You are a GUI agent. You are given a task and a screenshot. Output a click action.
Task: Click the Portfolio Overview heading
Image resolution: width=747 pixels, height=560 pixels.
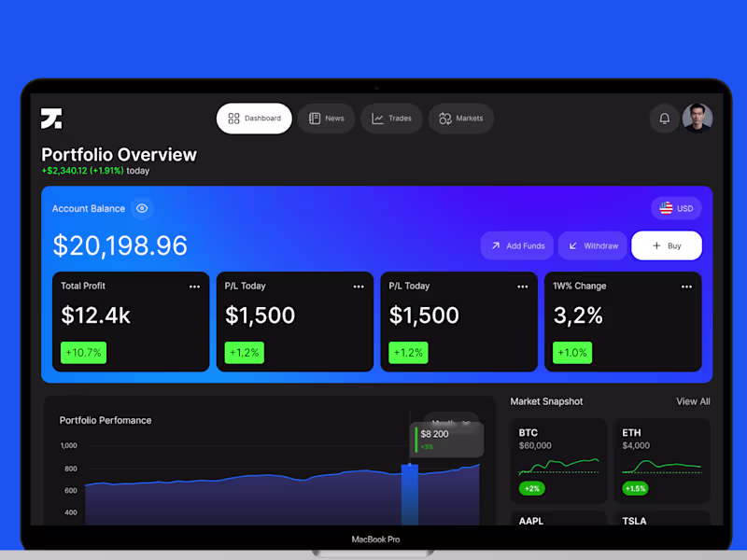pyautogui.click(x=120, y=155)
